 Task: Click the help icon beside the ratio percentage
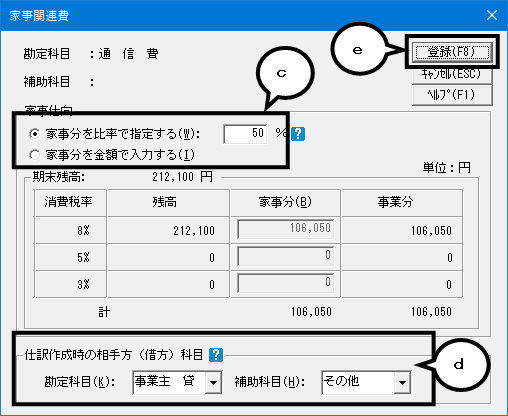coord(298,134)
